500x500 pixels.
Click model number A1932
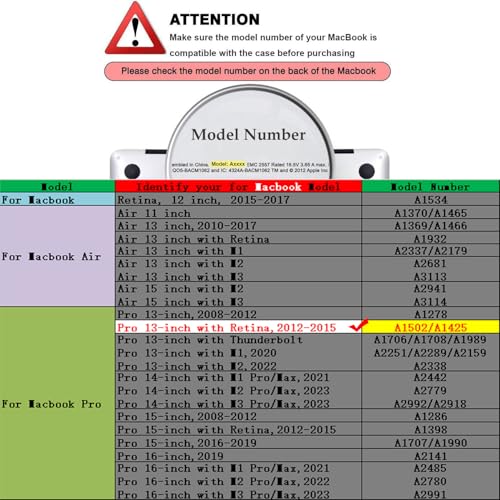point(430,239)
